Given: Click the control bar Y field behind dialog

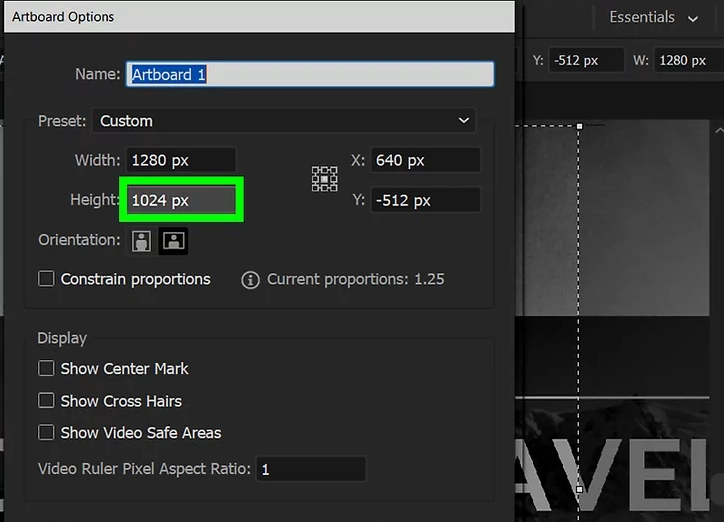Looking at the screenshot, I should tap(586, 60).
